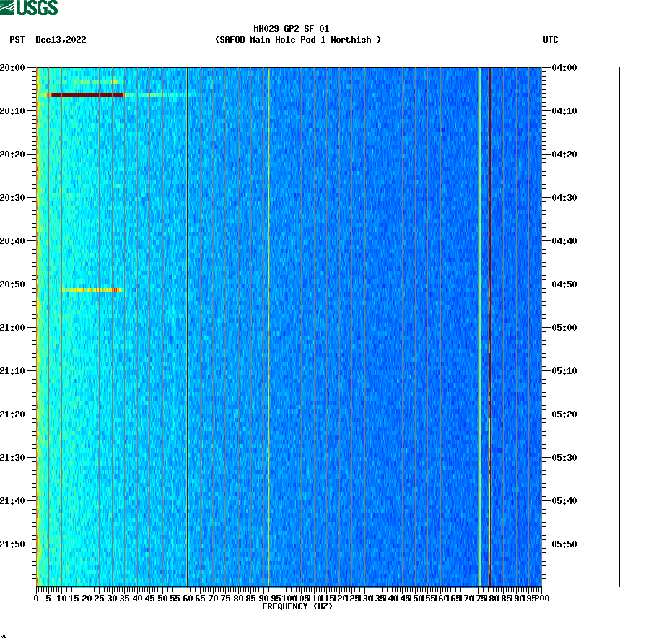The image size is (651, 644).
Task: Select the red vertical line near 180 Hz
Action: [490, 325]
